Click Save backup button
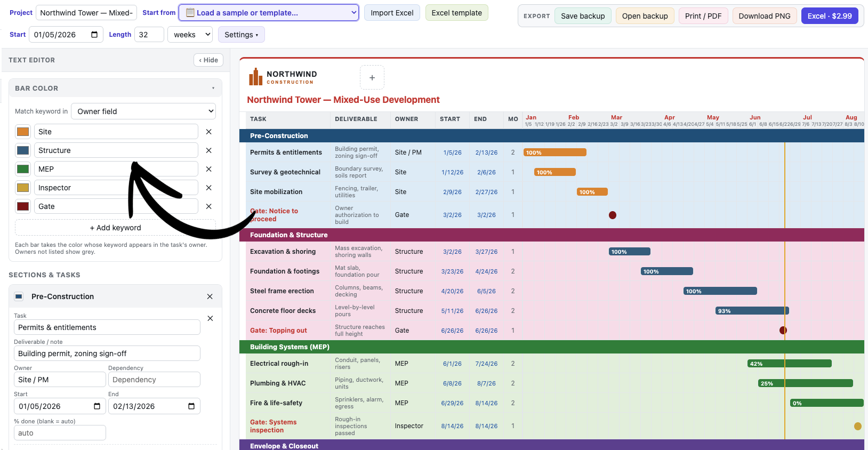Screen dimensions: 868x450 click(x=583, y=16)
